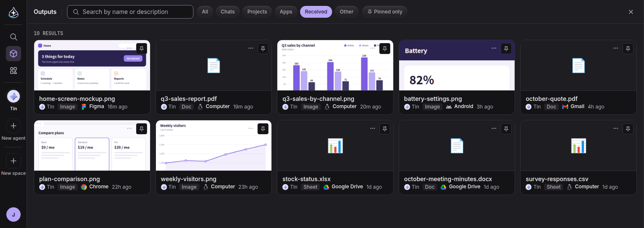Open the Compare plans thumbnail
Viewport: 644px width, 228px height.
(92, 146)
